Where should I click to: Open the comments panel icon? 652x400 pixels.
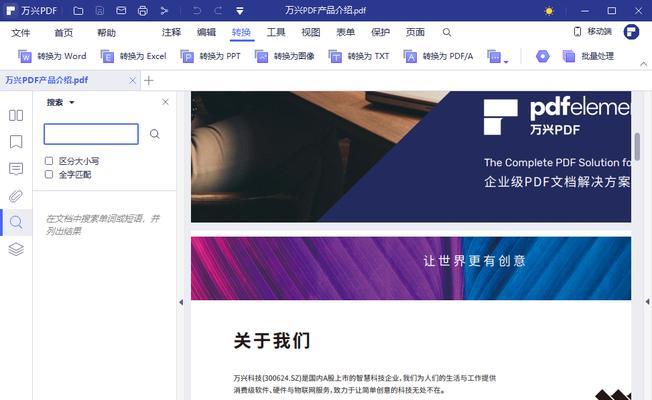pyautogui.click(x=16, y=169)
